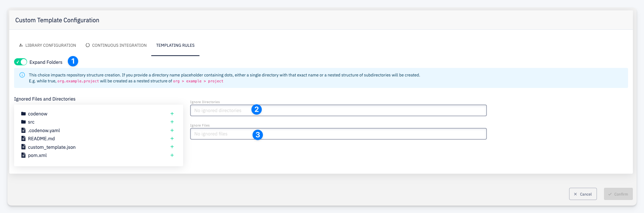
Task: Add README.md to ignored files
Action: (x=172, y=138)
